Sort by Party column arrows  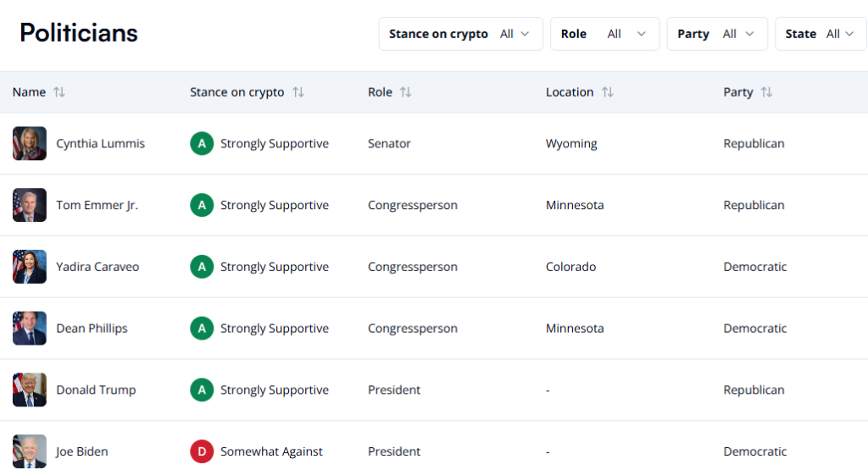766,92
